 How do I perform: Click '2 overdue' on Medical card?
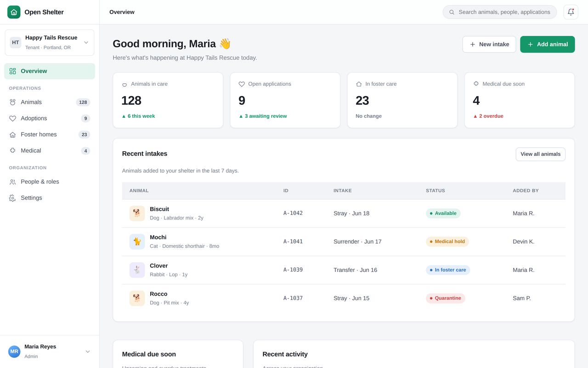pyautogui.click(x=488, y=116)
